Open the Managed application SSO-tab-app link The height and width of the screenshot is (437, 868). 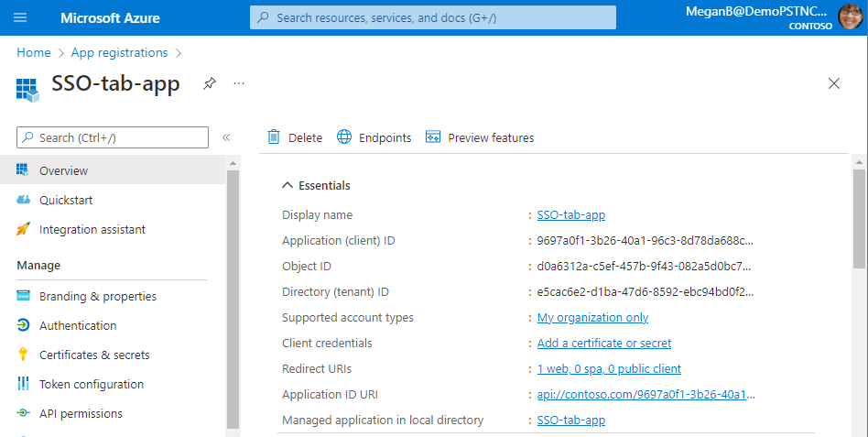coord(570,421)
